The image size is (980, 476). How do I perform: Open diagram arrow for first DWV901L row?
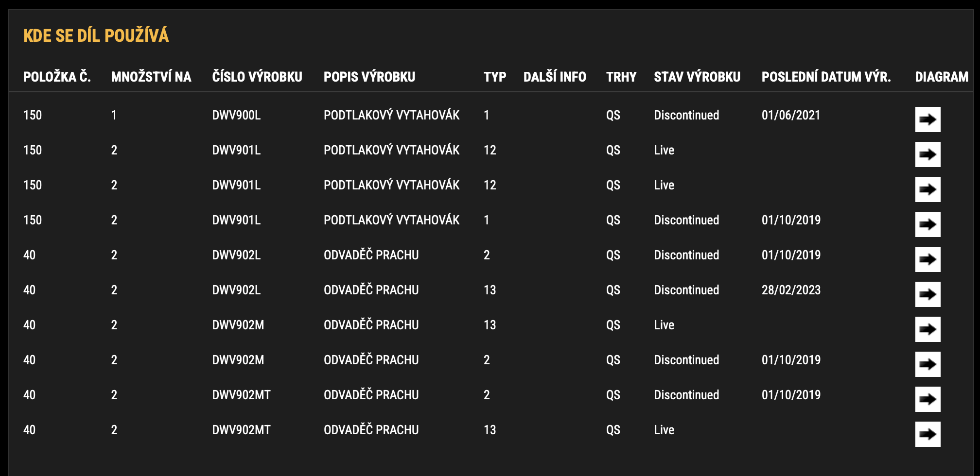[927, 154]
